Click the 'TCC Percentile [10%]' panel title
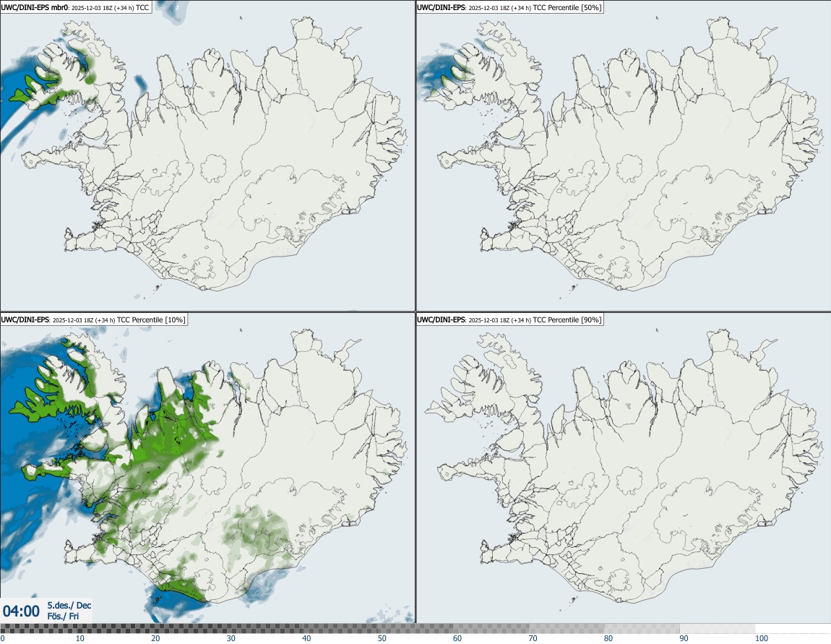 tap(94, 319)
